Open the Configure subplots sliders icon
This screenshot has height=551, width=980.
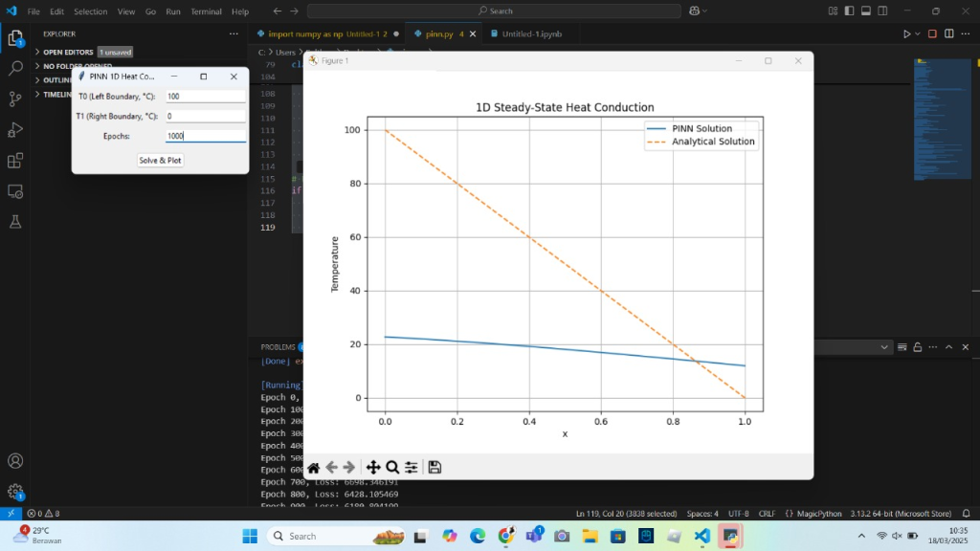412,468
